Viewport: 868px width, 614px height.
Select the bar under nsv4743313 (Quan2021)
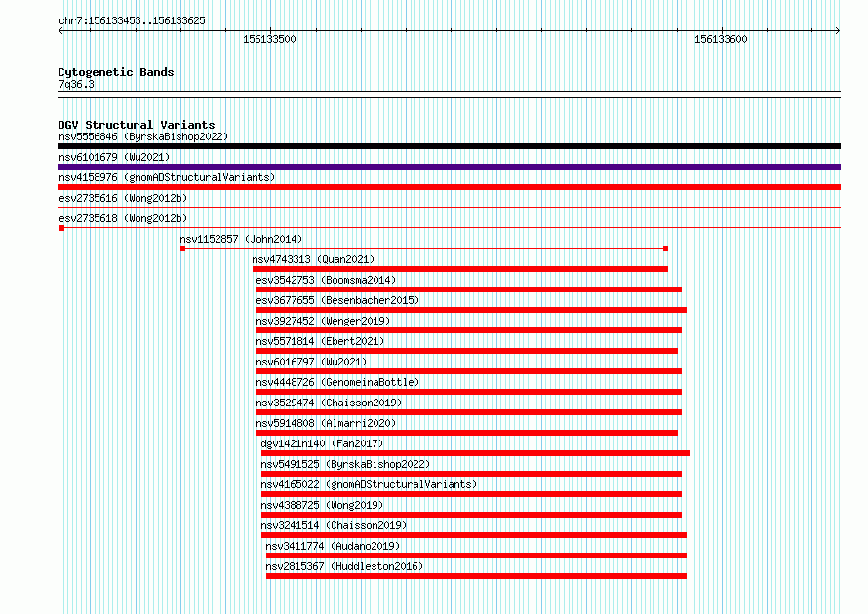click(460, 269)
